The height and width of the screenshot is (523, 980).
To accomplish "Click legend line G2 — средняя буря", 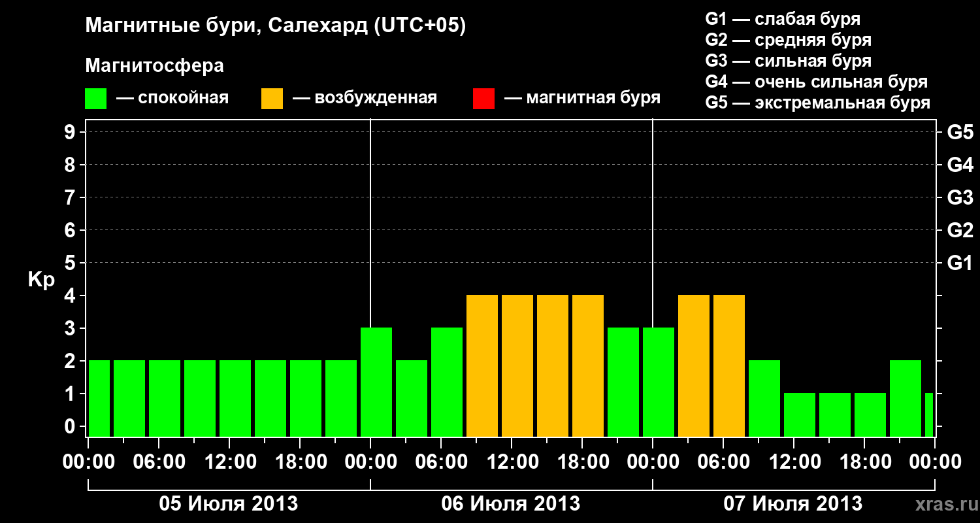I will pos(788,40).
